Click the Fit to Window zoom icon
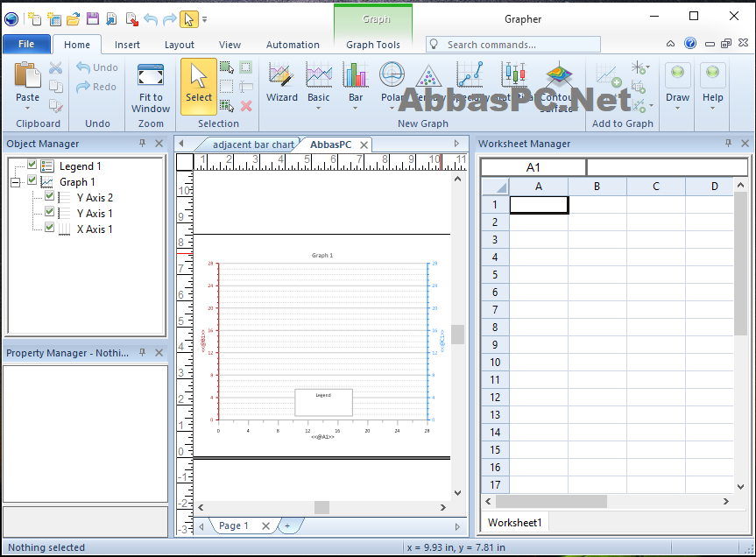Image resolution: width=756 pixels, height=557 pixels. tap(151, 75)
